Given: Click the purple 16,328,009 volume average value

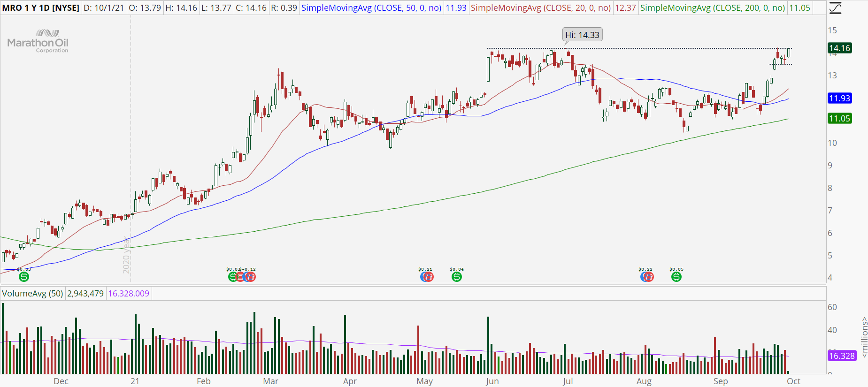Looking at the screenshot, I should coord(129,294).
